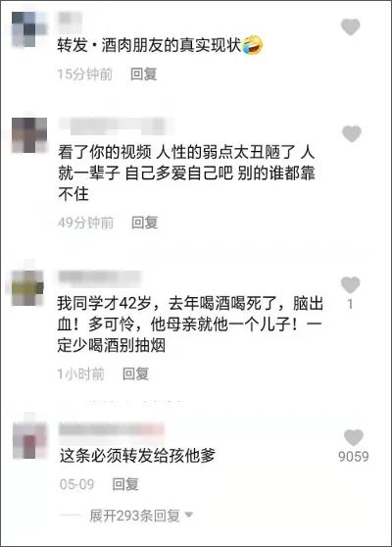Reply to the 05-09 comment

(125, 484)
